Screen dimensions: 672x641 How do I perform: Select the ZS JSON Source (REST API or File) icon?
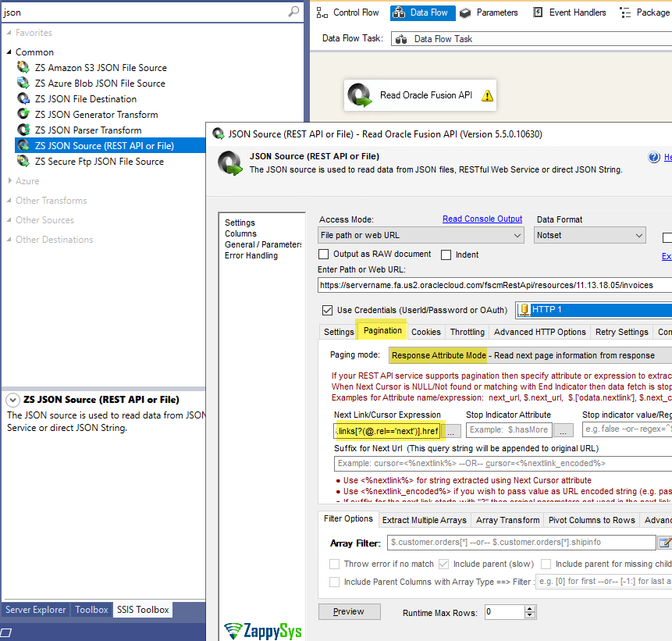coord(23,145)
